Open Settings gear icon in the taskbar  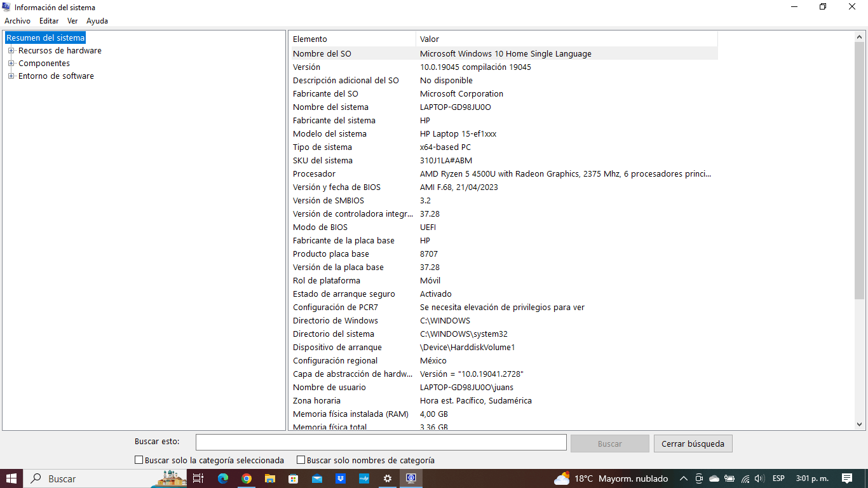click(387, 478)
